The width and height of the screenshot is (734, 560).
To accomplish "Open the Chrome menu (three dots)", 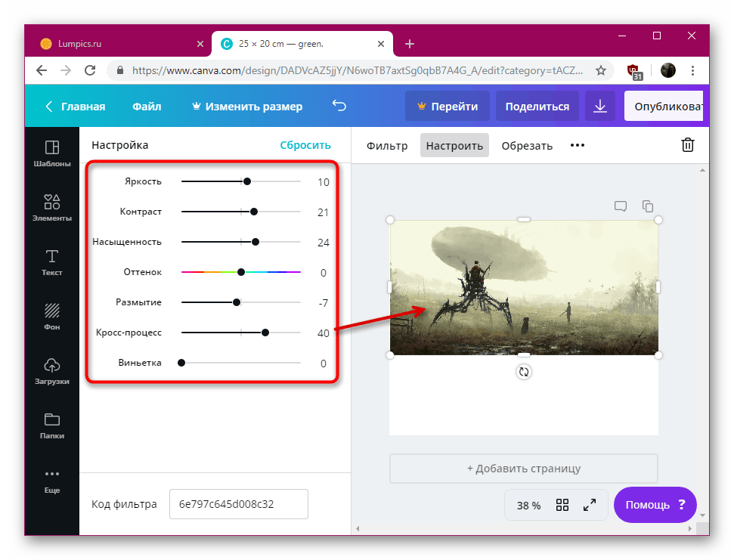I will (693, 70).
